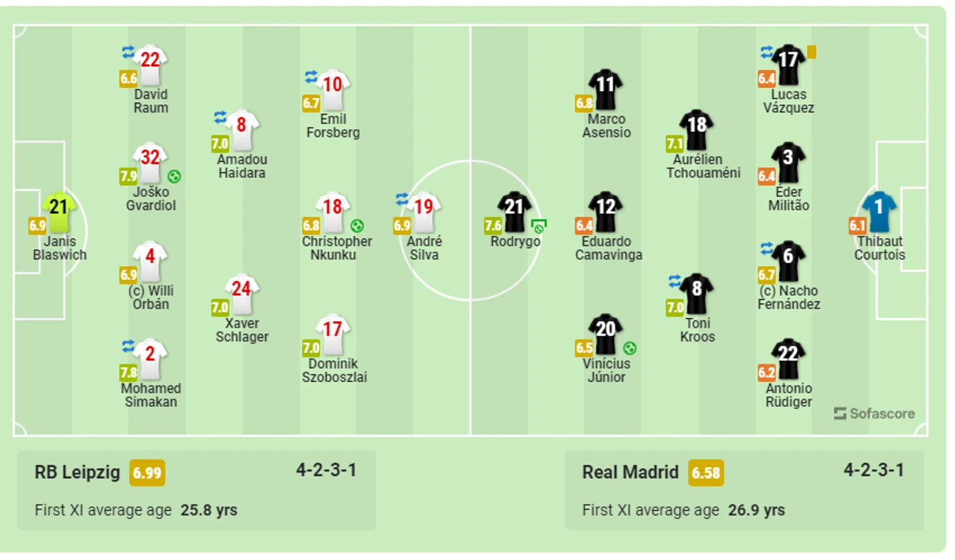Open Aurélien Tchouaméni's player name link
The image size is (955, 560).
click(703, 166)
